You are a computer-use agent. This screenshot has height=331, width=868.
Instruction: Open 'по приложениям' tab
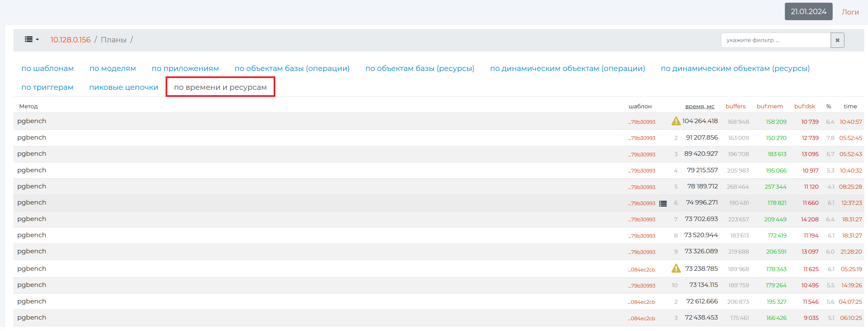(185, 69)
